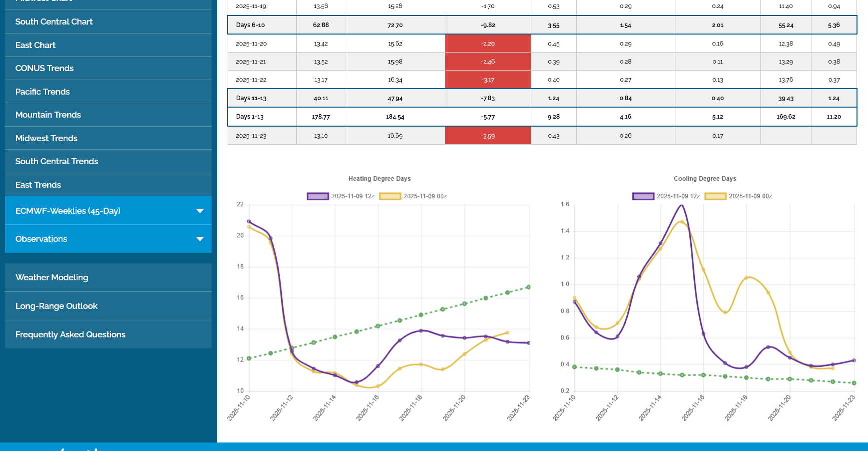Open East Trends sidebar item

[x=38, y=185]
